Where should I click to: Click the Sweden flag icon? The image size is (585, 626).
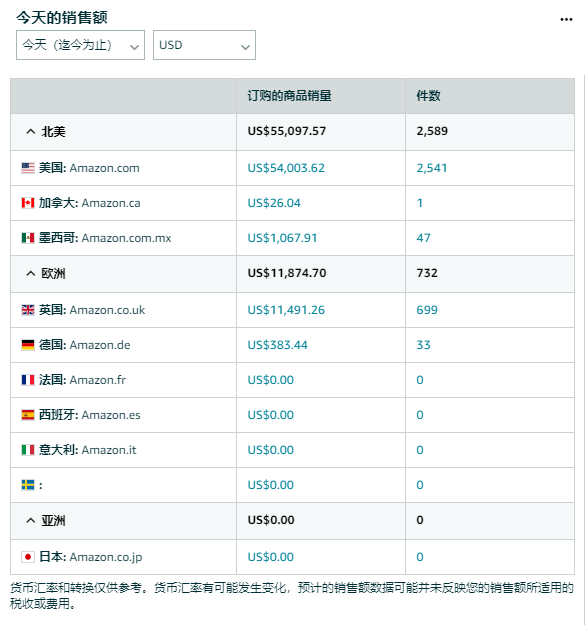(x=28, y=485)
